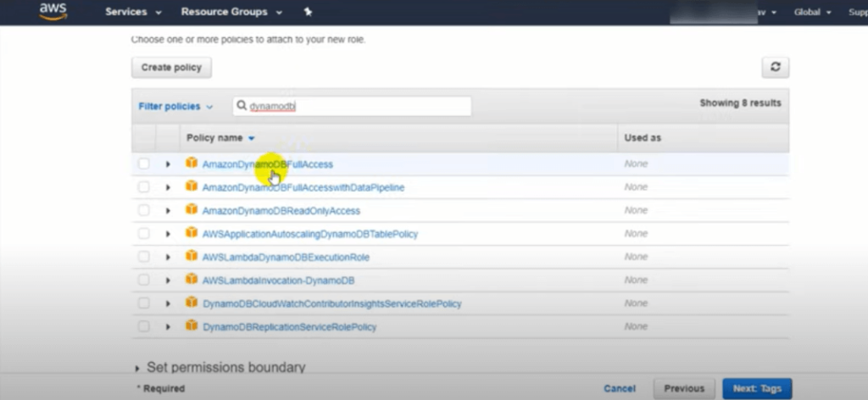Open DynamoDBCloudWatchContributorInsightsServiceRolePolicy link
The image size is (868, 400).
332,303
